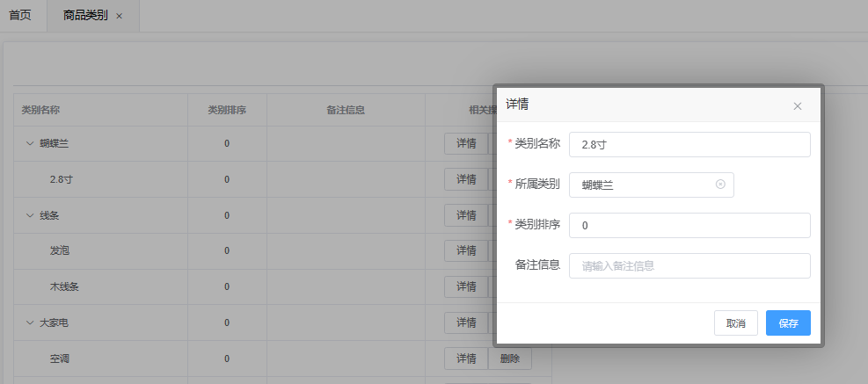Collapse the 大家电 category tree node
This screenshot has height=384, width=868.
pos(30,322)
